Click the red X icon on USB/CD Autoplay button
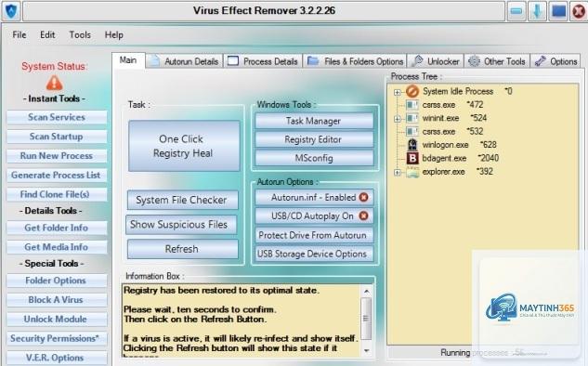This screenshot has width=588, height=366. pyautogui.click(x=363, y=216)
